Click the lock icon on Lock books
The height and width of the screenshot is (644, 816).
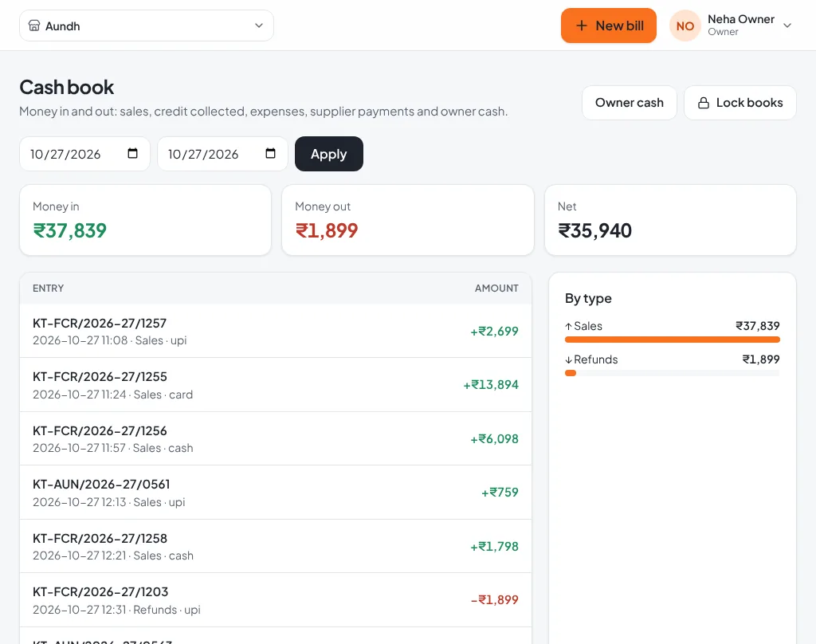[703, 103]
